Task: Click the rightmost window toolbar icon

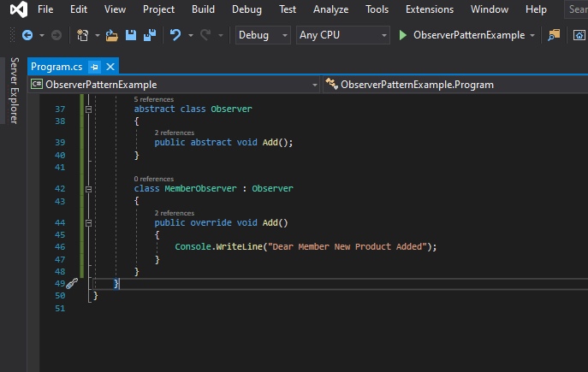Action: coord(579,35)
